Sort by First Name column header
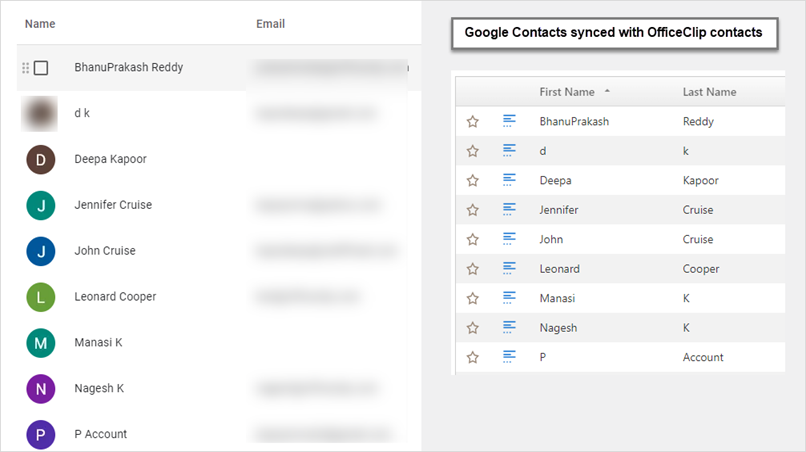Image resolution: width=806 pixels, height=452 pixels. click(566, 92)
